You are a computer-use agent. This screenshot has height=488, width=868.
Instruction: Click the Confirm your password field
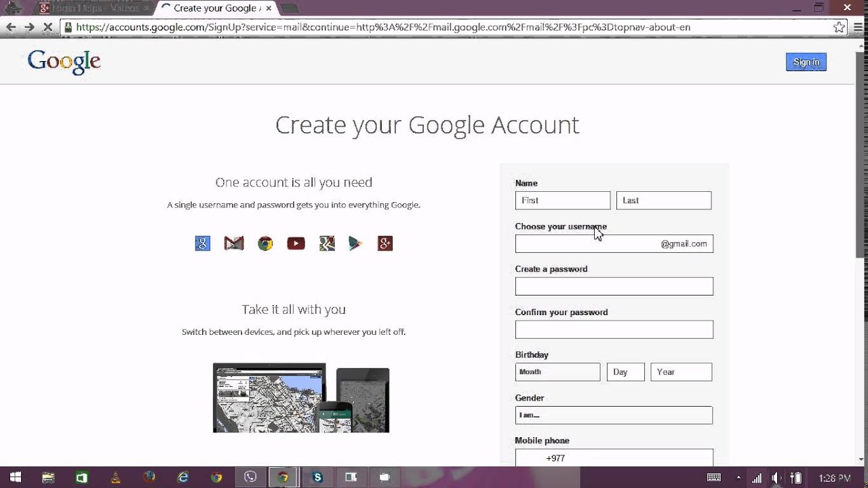click(614, 329)
